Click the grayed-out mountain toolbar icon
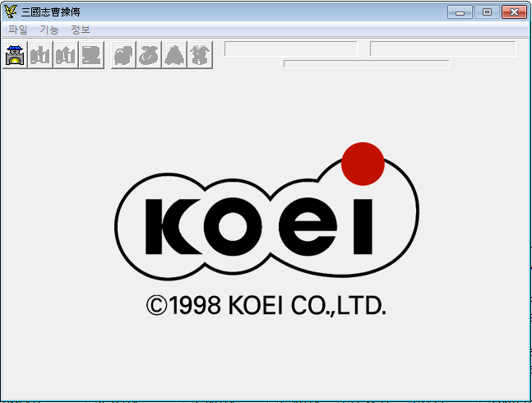The image size is (532, 403). 174,55
